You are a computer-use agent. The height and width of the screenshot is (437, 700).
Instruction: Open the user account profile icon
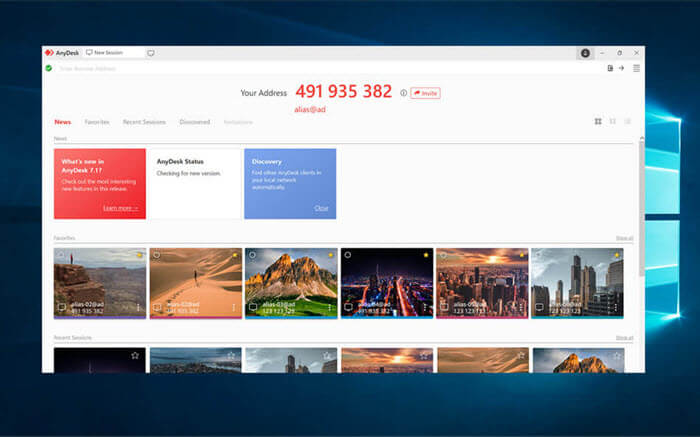click(585, 53)
